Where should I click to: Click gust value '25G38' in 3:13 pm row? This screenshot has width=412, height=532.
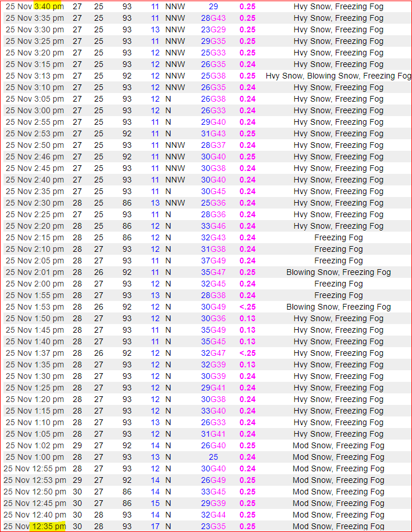point(213,76)
